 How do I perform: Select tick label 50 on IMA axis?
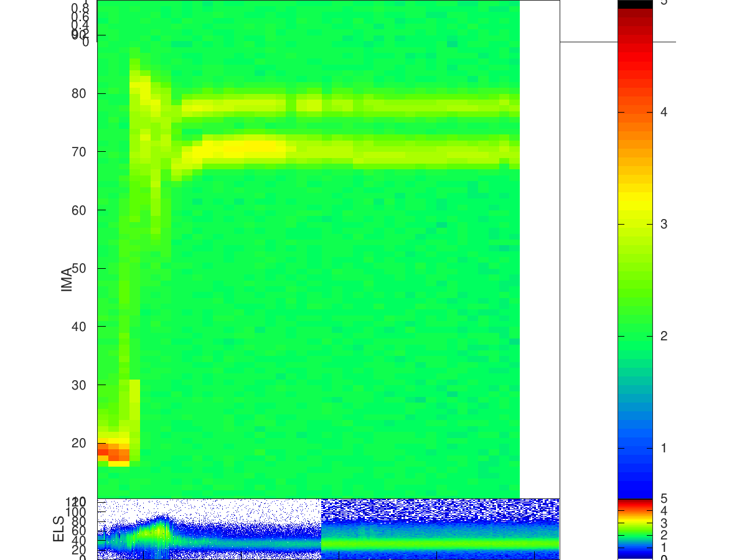[78, 268]
